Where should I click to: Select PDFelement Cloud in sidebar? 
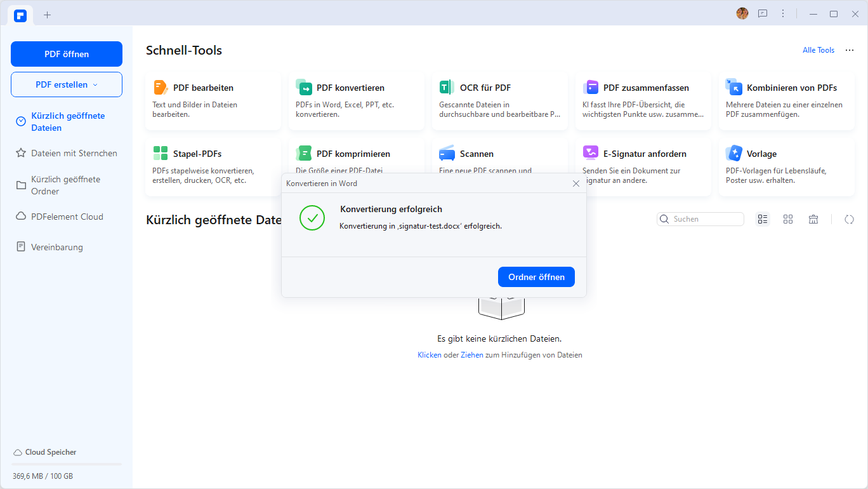pyautogui.click(x=67, y=217)
